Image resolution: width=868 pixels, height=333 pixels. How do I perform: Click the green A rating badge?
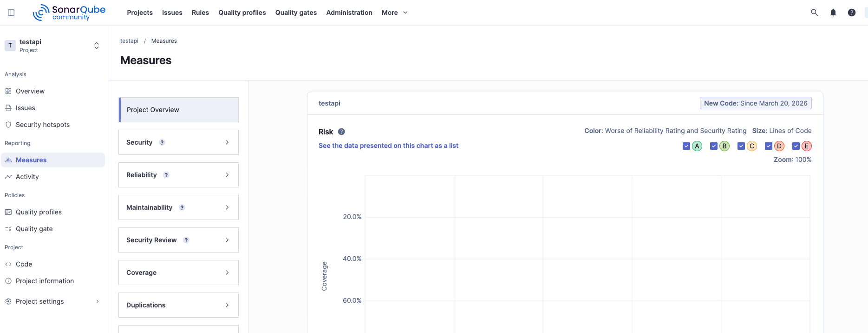pyautogui.click(x=697, y=146)
